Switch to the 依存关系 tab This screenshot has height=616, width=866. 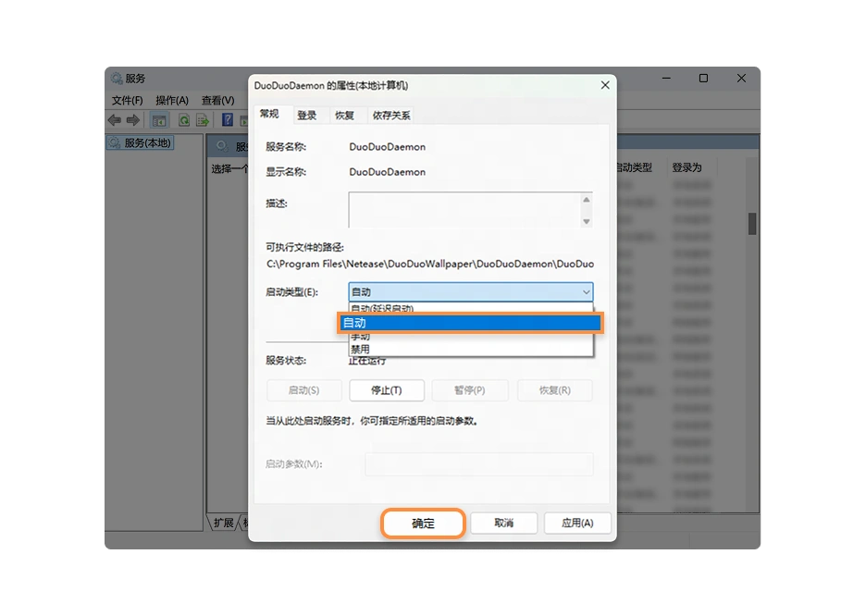click(391, 116)
